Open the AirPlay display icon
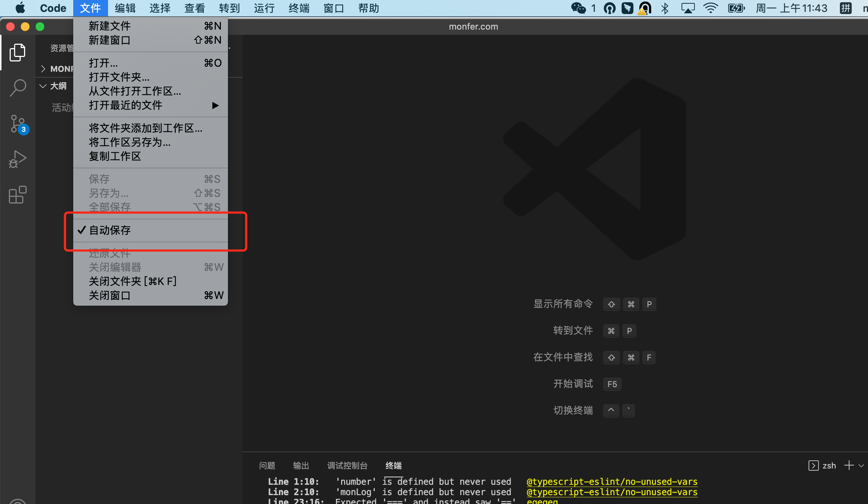This screenshot has height=504, width=868. tap(688, 8)
